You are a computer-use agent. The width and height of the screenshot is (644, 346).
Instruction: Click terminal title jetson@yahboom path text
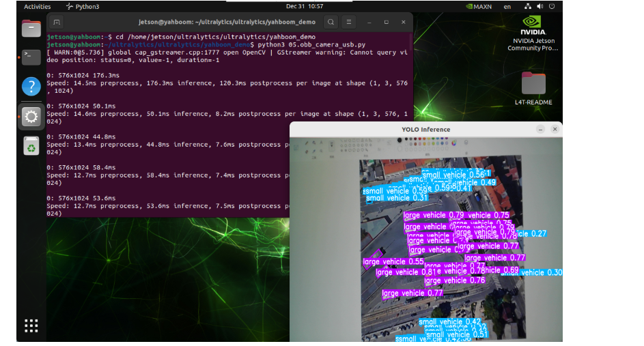(227, 22)
